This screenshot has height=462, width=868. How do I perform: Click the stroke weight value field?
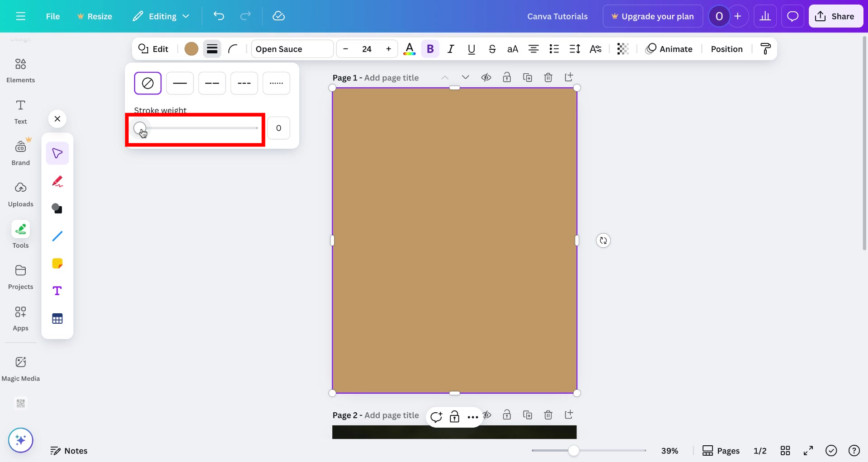[279, 128]
